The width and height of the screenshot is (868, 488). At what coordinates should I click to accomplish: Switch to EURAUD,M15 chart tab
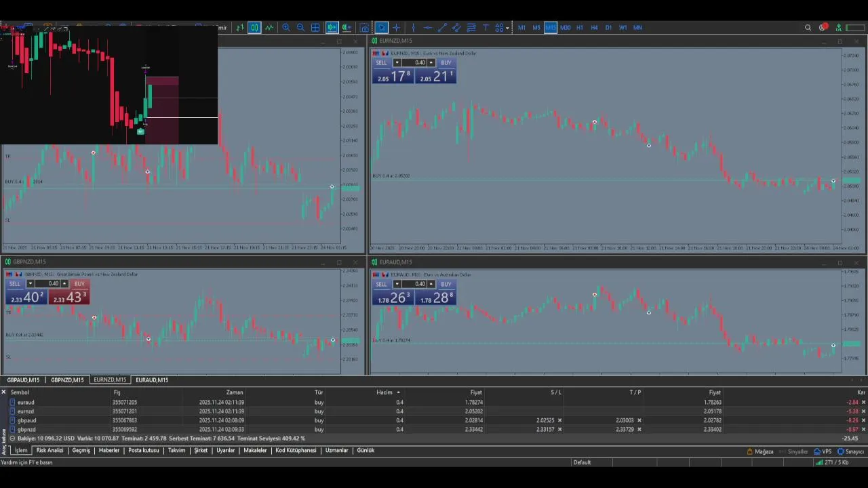[x=152, y=380]
